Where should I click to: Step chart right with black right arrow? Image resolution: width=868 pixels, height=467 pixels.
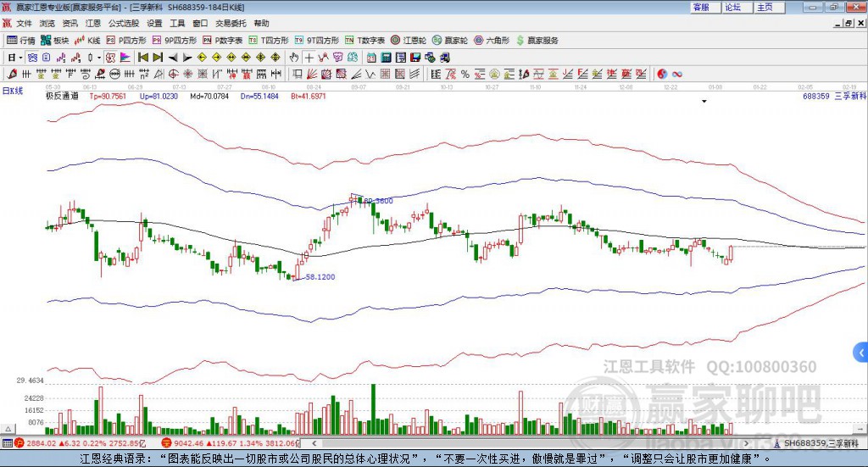(187, 57)
